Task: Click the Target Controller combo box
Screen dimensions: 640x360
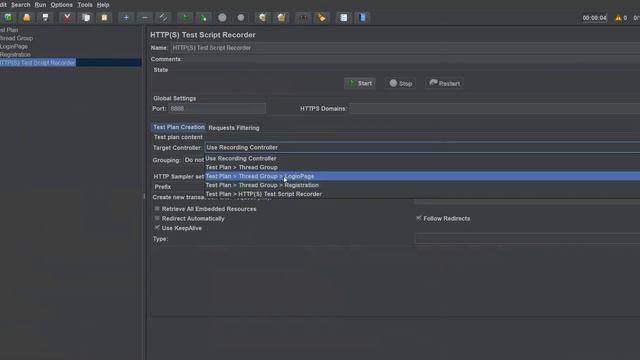Action: coord(422,147)
